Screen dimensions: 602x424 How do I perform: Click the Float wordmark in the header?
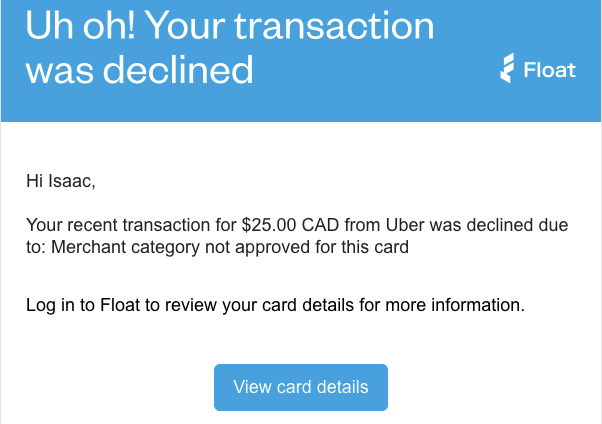point(550,70)
